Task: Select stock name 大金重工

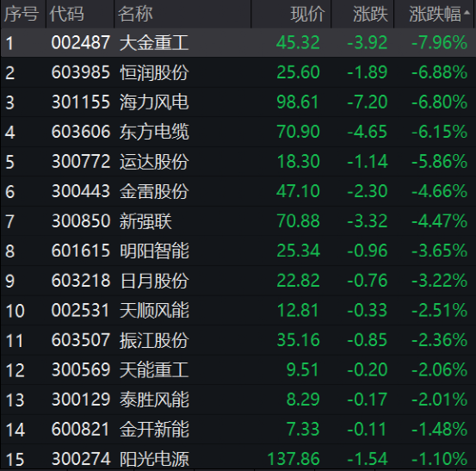Action: tap(154, 42)
